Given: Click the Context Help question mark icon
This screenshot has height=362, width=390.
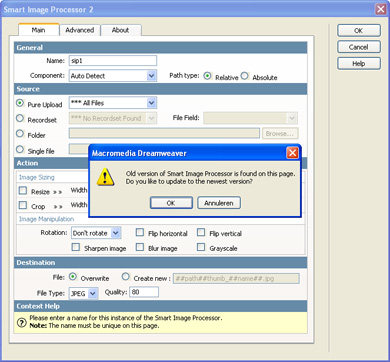Looking at the screenshot, I should click(22, 322).
